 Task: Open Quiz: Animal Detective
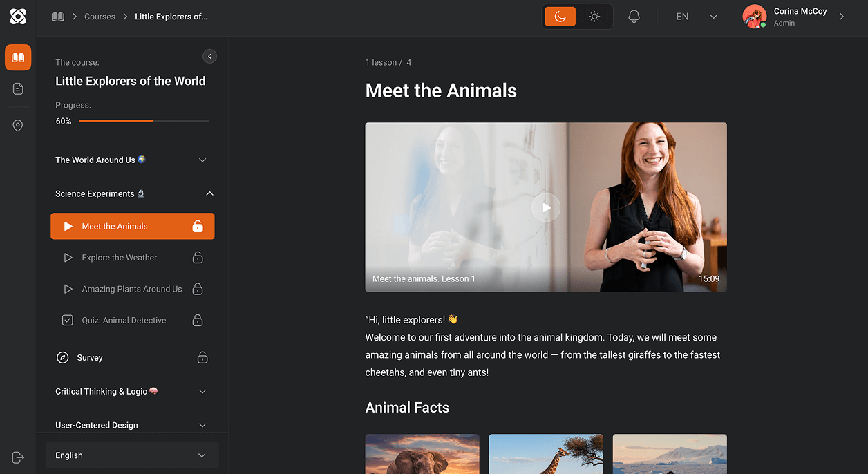tap(132, 320)
